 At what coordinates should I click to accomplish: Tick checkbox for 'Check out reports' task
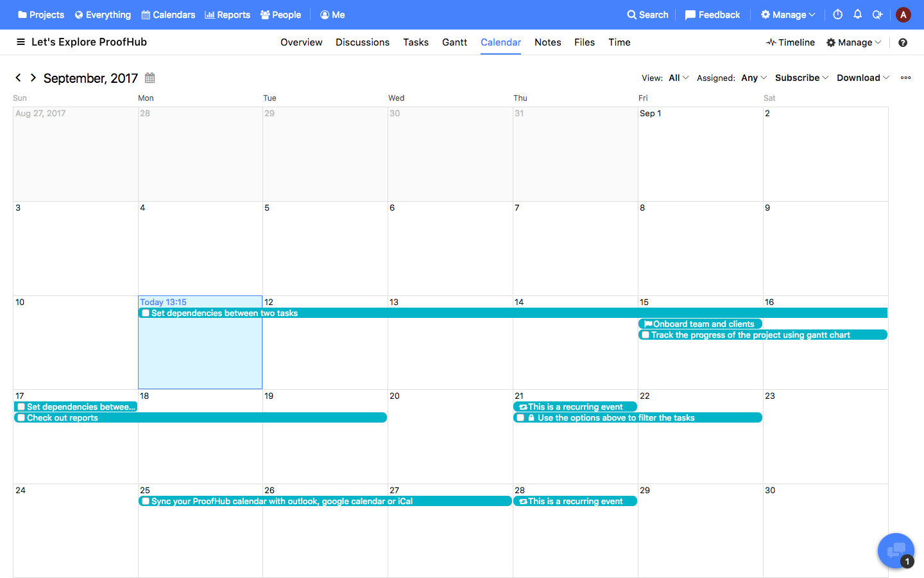coord(21,418)
